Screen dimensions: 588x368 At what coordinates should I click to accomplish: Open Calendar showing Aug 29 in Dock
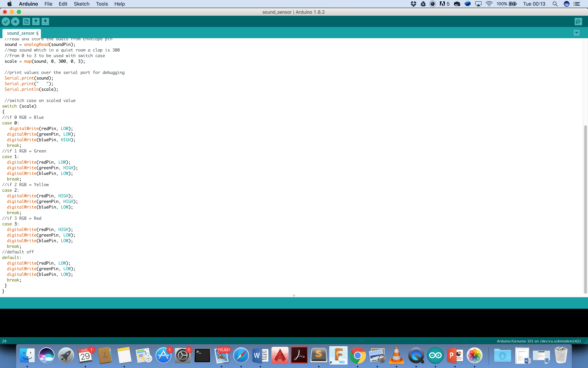85,355
